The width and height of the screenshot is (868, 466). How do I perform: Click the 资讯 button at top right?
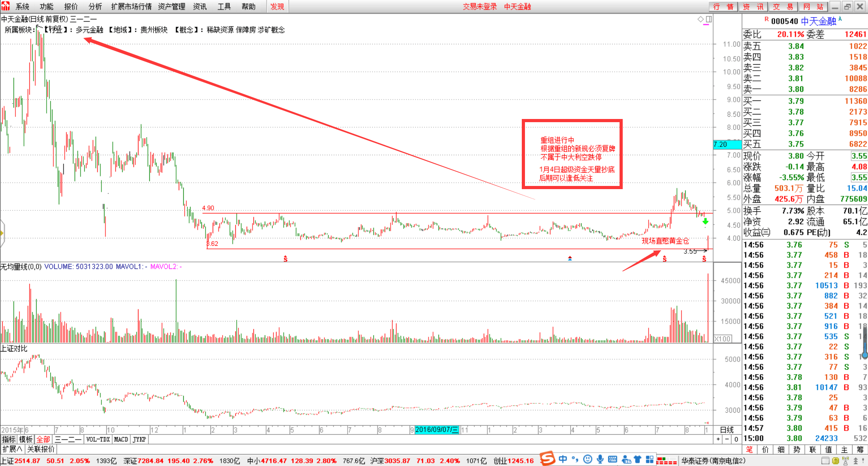pyautogui.click(x=753, y=6)
